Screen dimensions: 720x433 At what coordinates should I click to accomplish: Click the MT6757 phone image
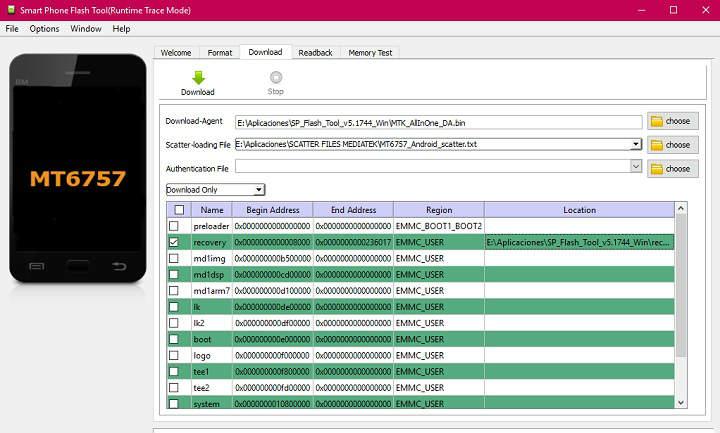pos(78,169)
